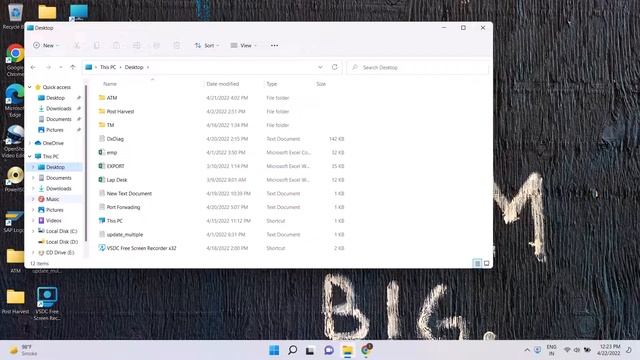The height and width of the screenshot is (360, 640).
Task: Open the View dropdown
Action: [x=244, y=45]
